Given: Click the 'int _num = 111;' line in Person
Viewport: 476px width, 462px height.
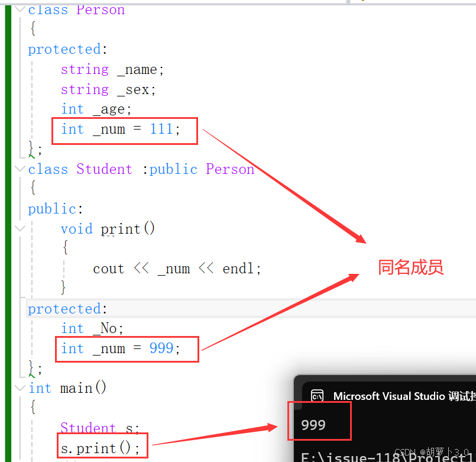Looking at the screenshot, I should click(x=121, y=129).
